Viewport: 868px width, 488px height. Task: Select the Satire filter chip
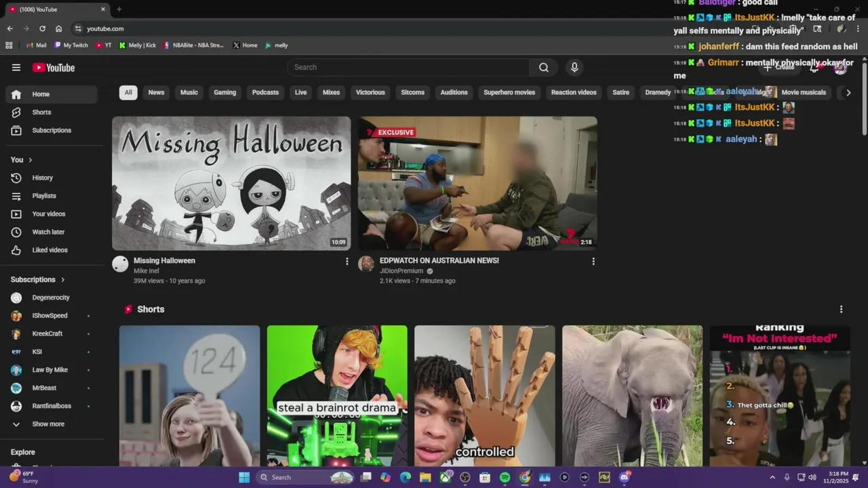(621, 93)
